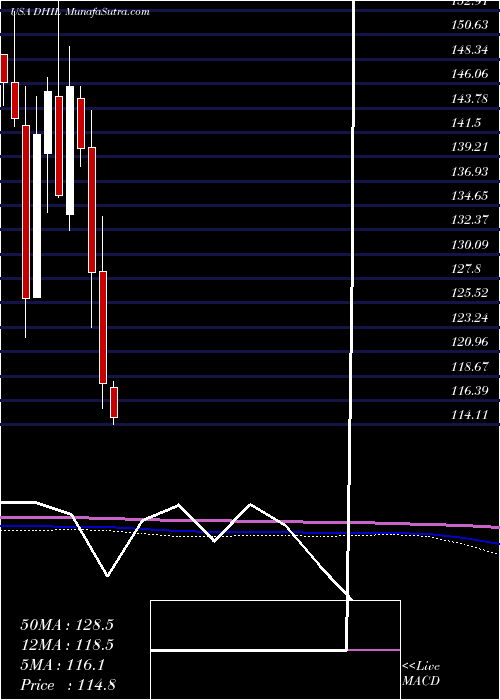
Task: Click the 150.63 price axis label
Action: tap(470, 25)
